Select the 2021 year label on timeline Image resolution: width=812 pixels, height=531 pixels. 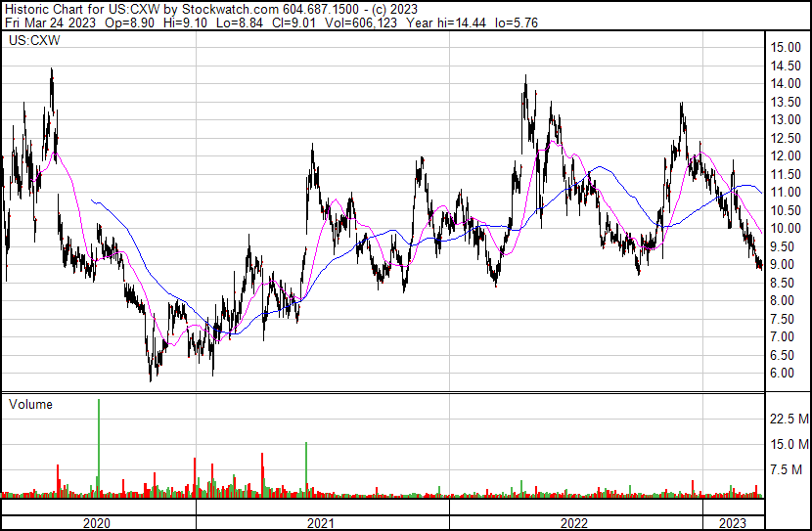[321, 523]
